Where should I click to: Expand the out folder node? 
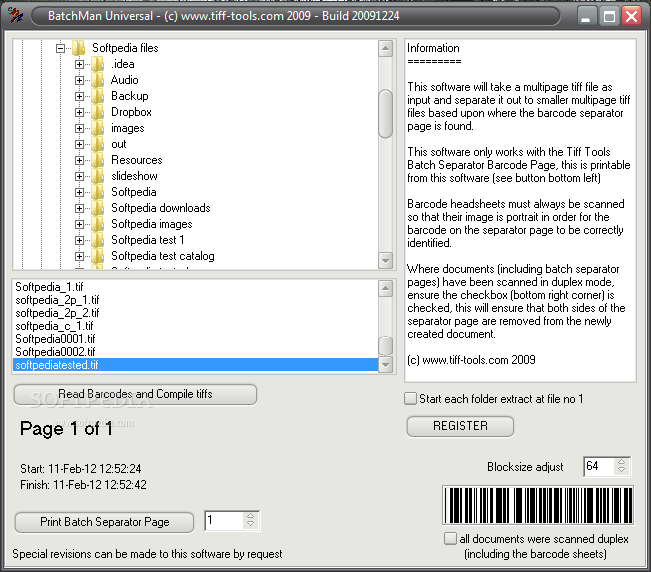(x=79, y=144)
